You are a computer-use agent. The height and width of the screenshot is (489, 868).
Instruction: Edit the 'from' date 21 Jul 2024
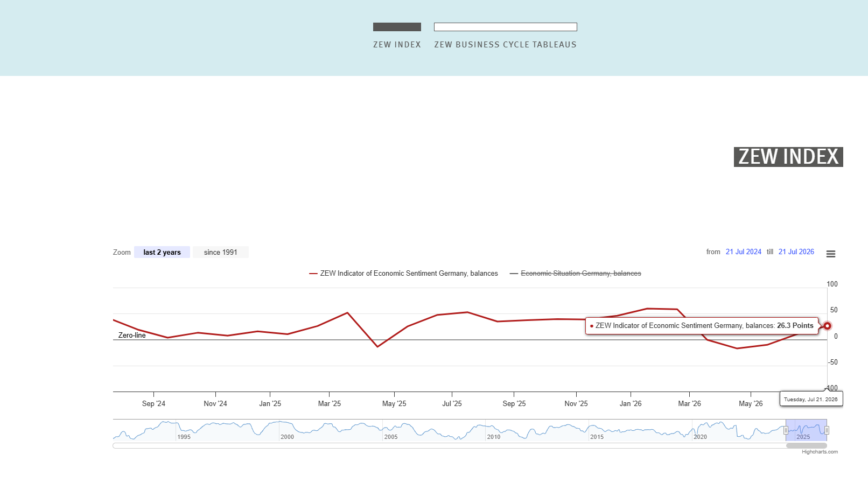click(x=744, y=252)
